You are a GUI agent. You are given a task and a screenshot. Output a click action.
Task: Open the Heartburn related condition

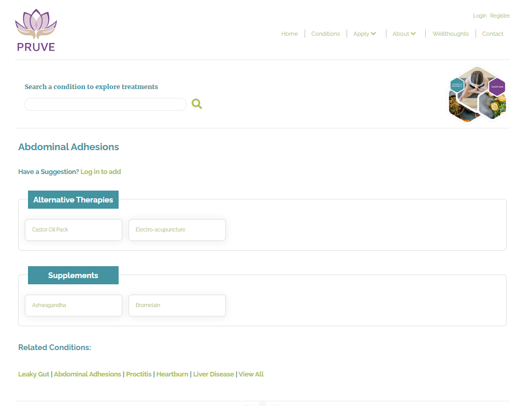(172, 374)
